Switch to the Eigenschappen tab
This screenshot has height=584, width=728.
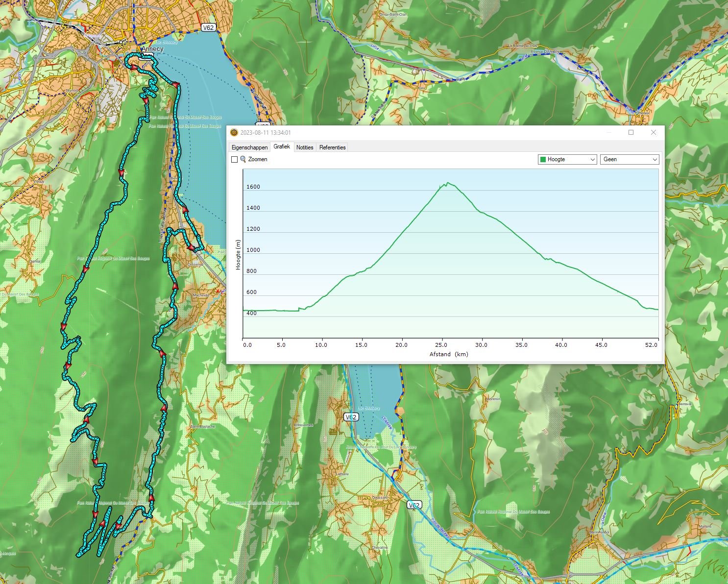249,147
